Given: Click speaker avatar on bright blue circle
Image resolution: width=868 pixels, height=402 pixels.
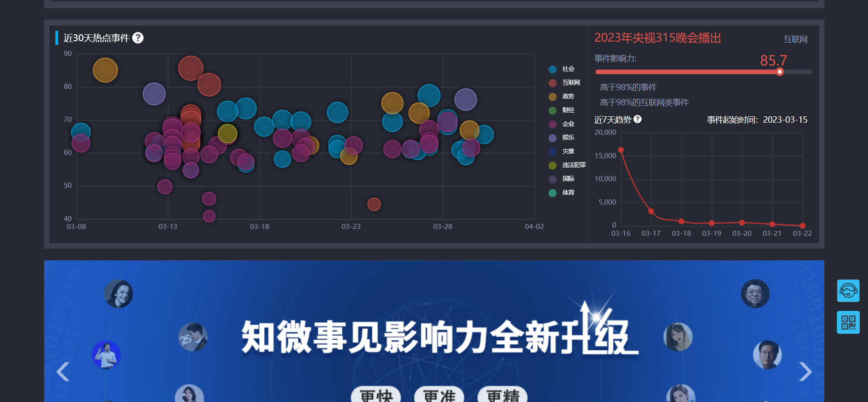Looking at the screenshot, I should [106, 354].
